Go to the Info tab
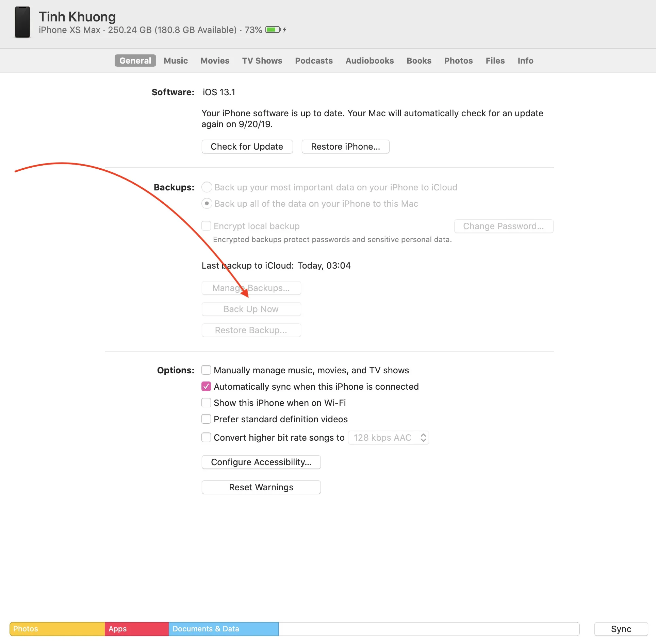656x644 pixels. point(525,61)
